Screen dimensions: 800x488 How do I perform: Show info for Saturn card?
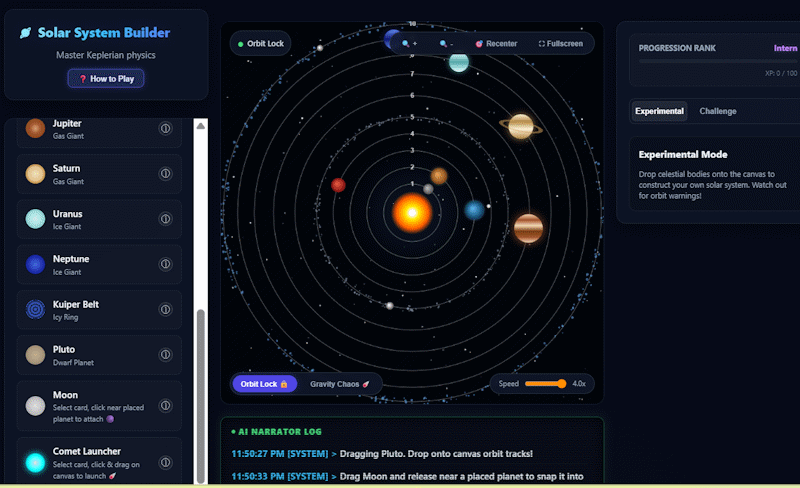pos(165,174)
